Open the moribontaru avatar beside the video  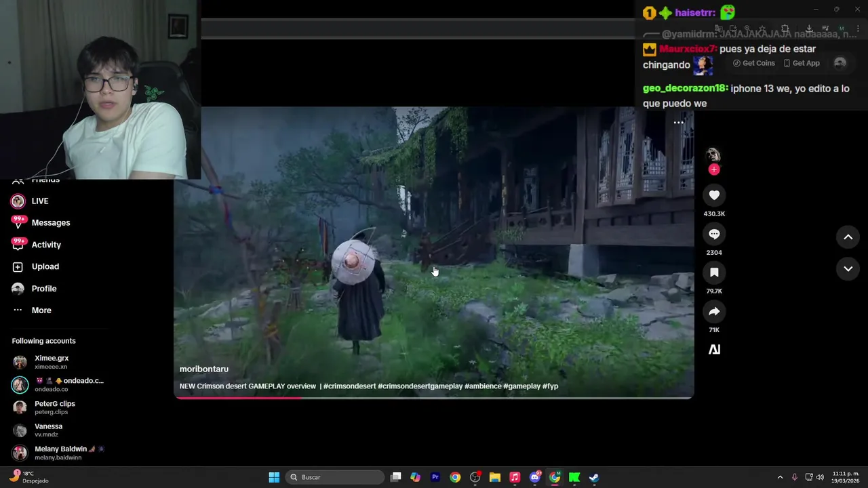pos(713,155)
